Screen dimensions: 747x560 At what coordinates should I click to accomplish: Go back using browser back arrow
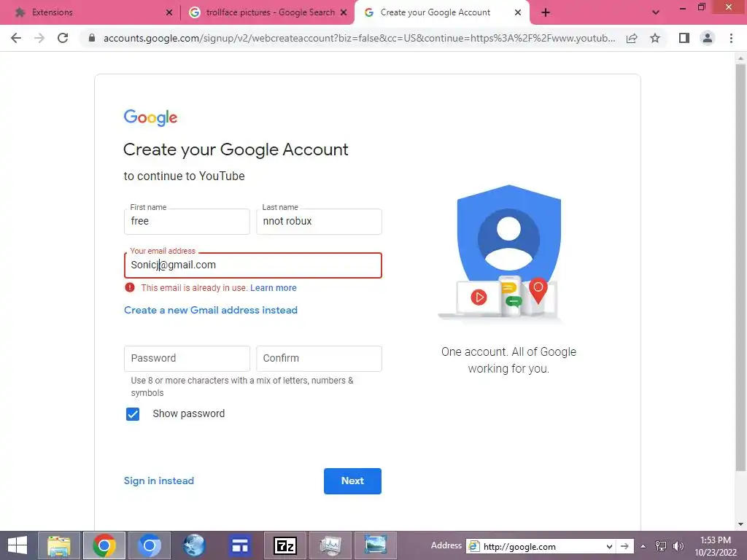click(x=16, y=38)
